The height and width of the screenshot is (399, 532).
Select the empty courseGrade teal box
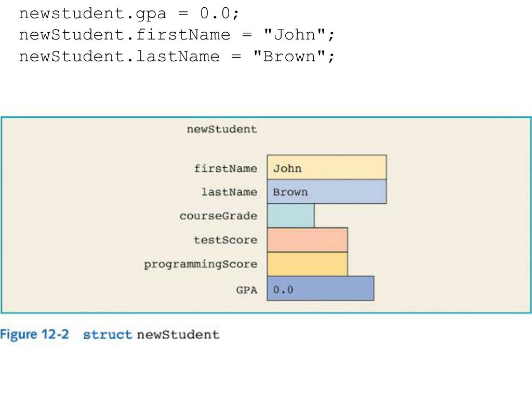coord(290,216)
